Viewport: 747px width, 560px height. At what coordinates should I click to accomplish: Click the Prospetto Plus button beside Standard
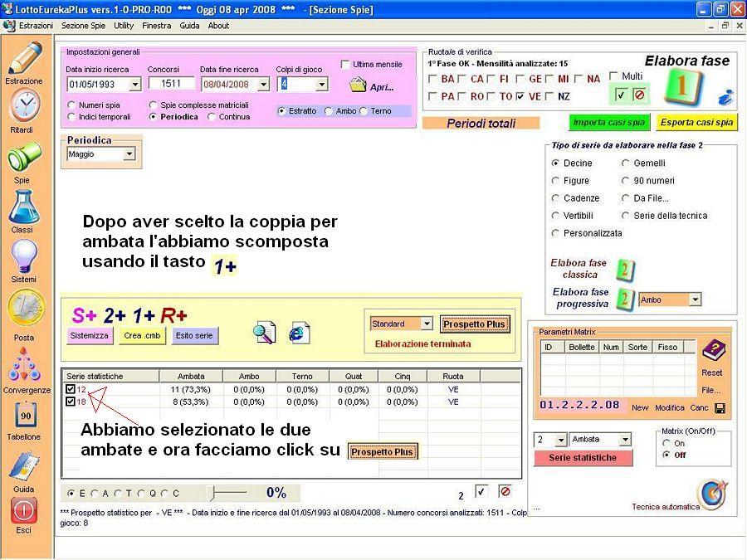474,324
